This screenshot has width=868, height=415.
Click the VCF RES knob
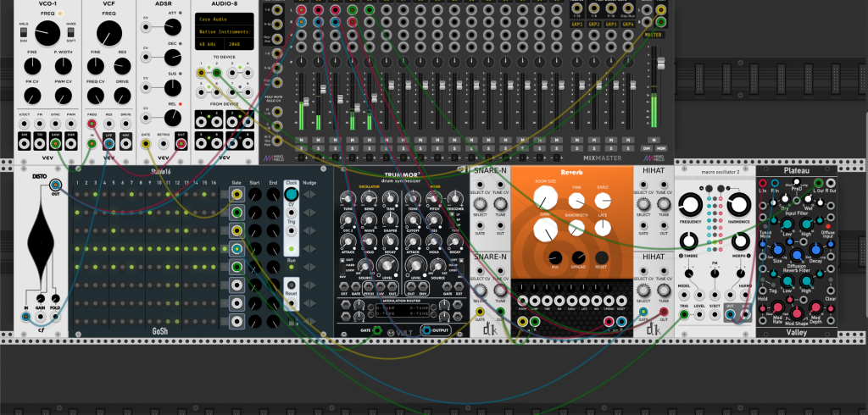122,66
